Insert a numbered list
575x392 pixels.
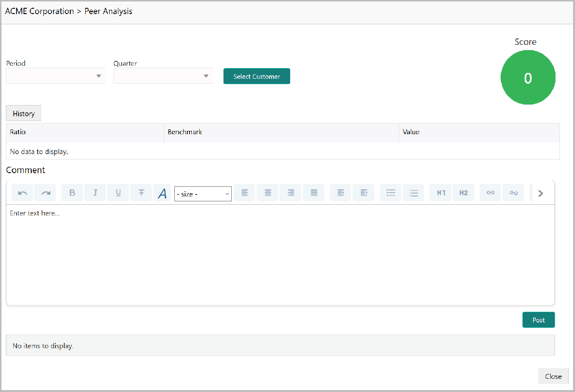(414, 193)
